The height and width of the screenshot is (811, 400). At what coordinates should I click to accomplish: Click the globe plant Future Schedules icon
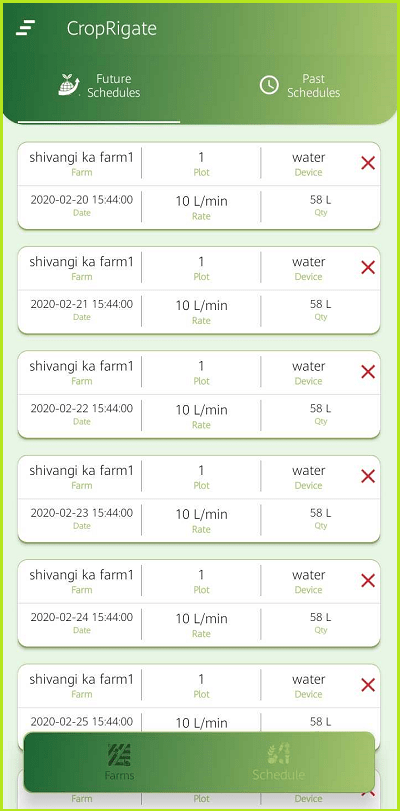coord(69,85)
